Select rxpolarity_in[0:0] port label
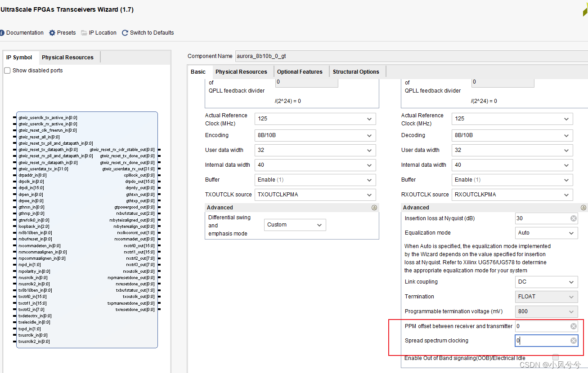The image size is (588, 373). (34, 271)
